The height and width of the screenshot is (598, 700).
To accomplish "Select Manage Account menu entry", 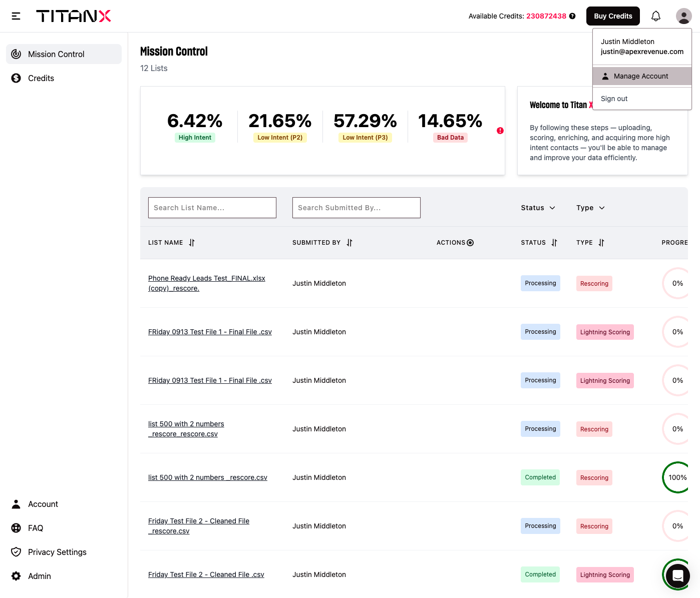I will (x=642, y=76).
